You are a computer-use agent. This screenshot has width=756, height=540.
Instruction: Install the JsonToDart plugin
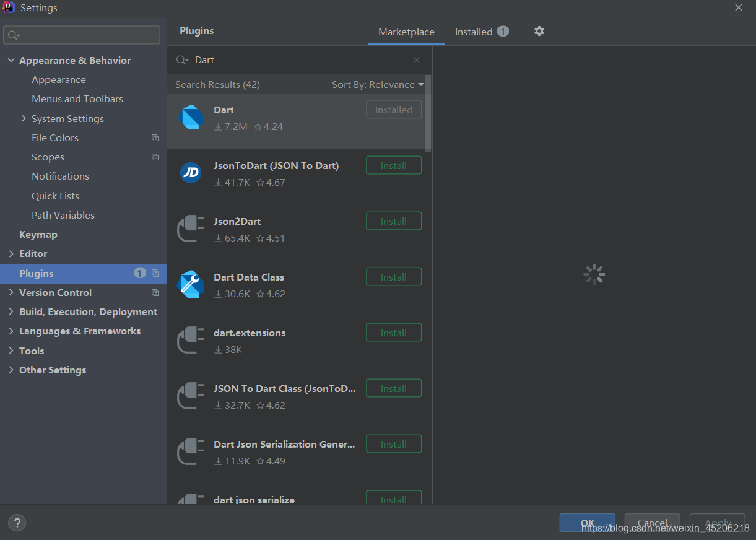point(394,165)
